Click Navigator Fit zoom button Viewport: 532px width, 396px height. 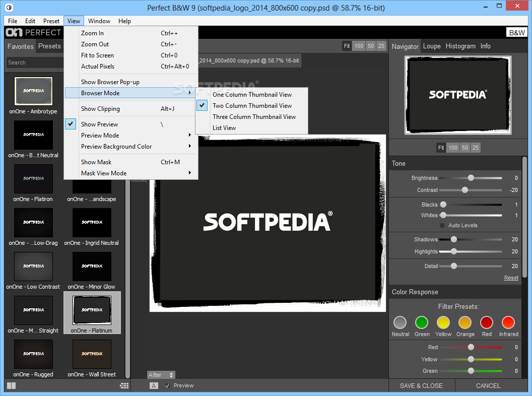tap(441, 148)
